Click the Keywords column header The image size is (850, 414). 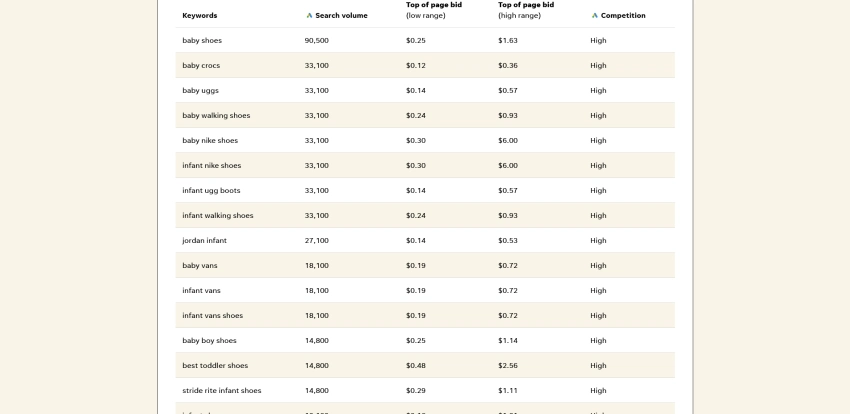point(200,16)
